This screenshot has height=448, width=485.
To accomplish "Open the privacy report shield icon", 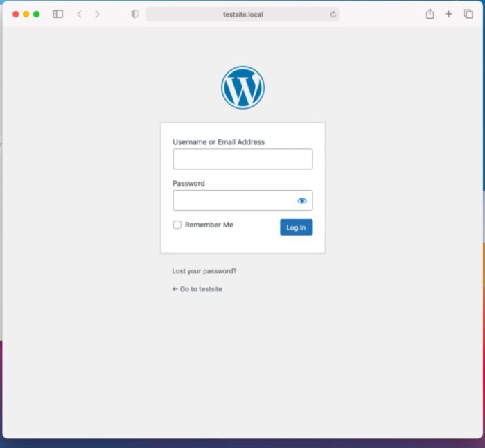I will 134,14.
